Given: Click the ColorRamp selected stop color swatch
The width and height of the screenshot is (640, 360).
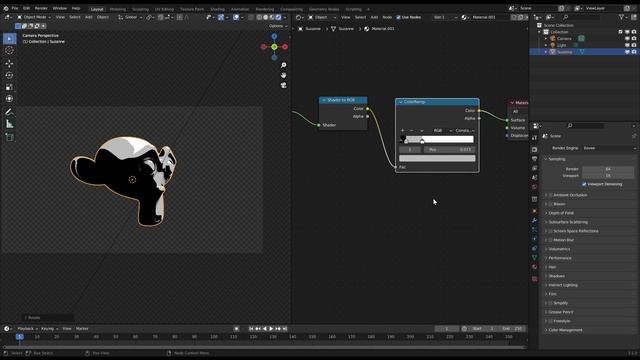Looking at the screenshot, I should coord(437,158).
